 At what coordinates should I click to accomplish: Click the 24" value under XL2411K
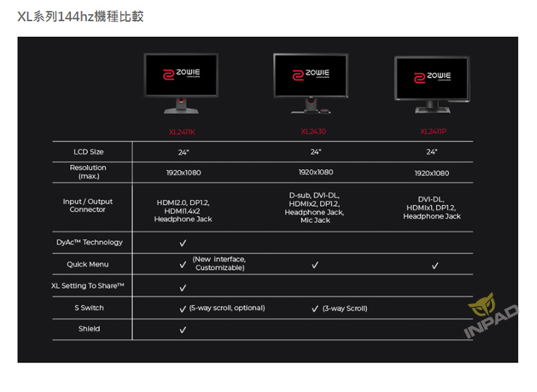183,152
